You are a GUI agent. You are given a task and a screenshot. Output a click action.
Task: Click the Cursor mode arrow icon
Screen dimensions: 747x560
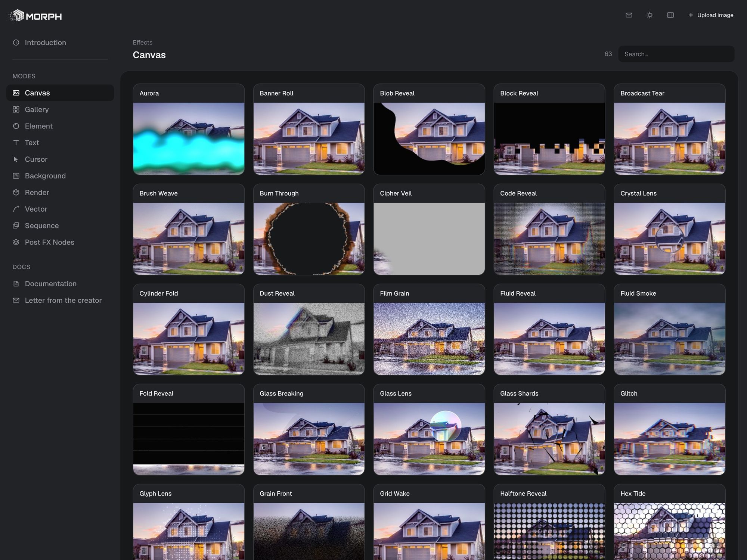pyautogui.click(x=16, y=159)
